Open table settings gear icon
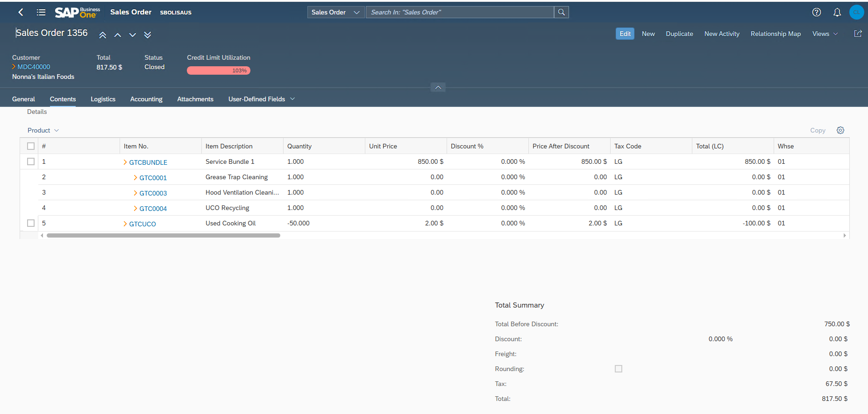 (840, 130)
